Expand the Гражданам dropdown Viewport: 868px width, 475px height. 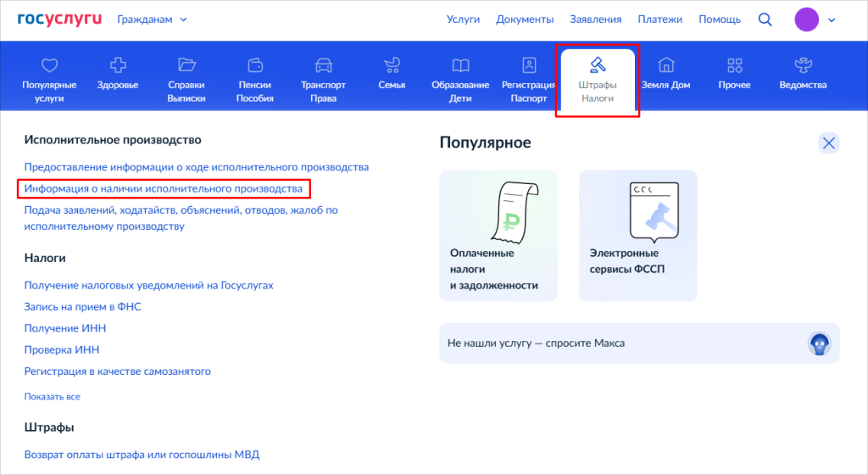click(x=152, y=20)
